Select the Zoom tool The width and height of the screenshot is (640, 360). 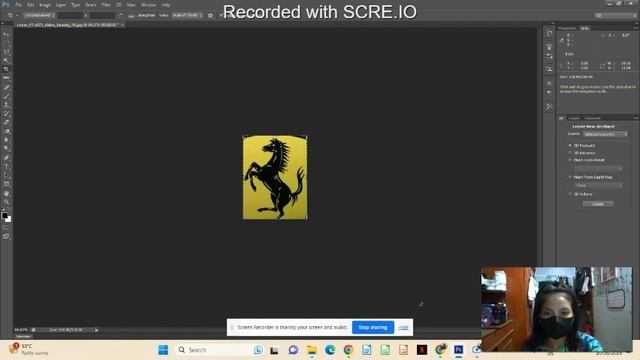(x=6, y=202)
